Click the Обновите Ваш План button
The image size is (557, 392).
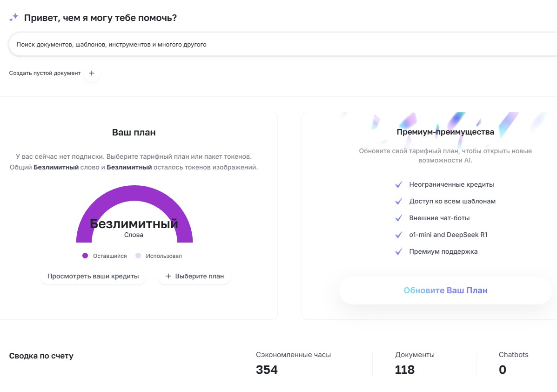[x=445, y=291]
